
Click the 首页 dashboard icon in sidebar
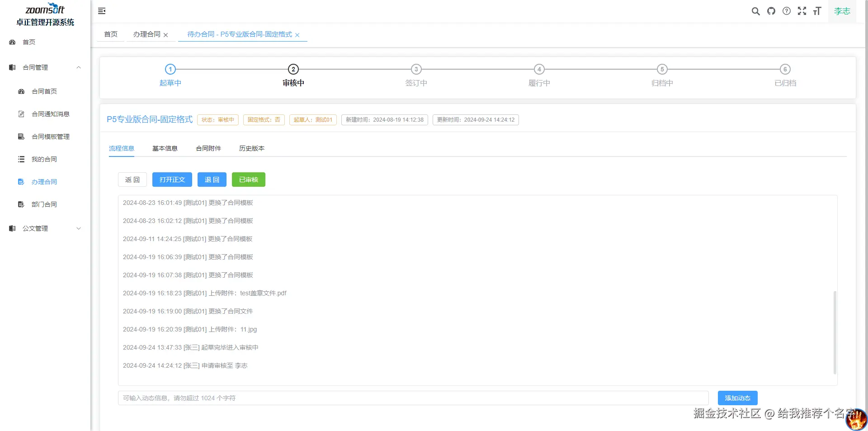click(x=12, y=42)
